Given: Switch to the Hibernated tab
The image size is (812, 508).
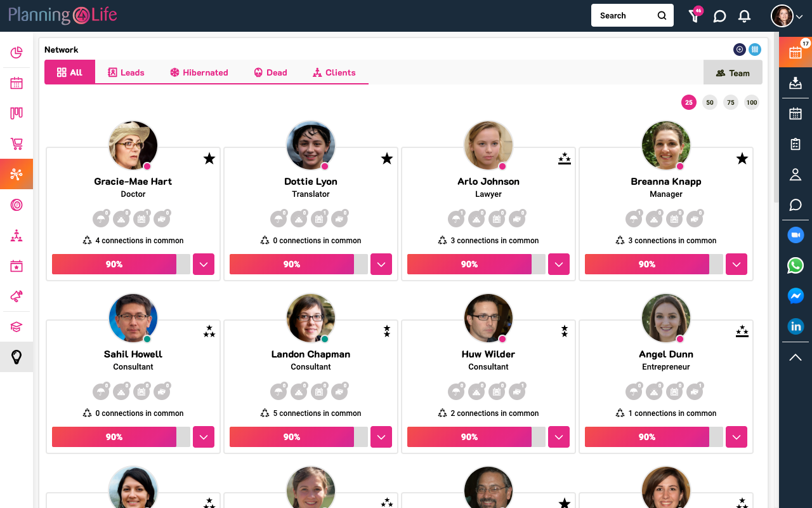Looking at the screenshot, I should (199, 72).
